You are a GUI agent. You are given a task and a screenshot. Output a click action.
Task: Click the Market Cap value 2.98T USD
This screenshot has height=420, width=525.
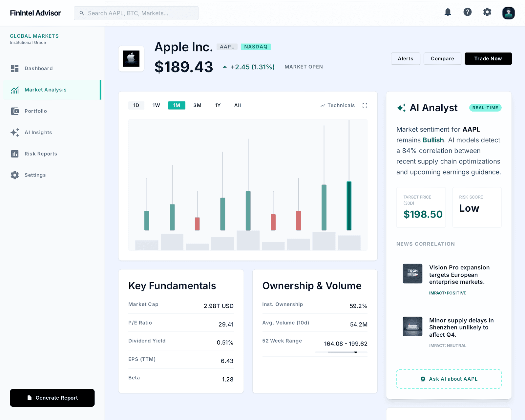pyautogui.click(x=219, y=306)
